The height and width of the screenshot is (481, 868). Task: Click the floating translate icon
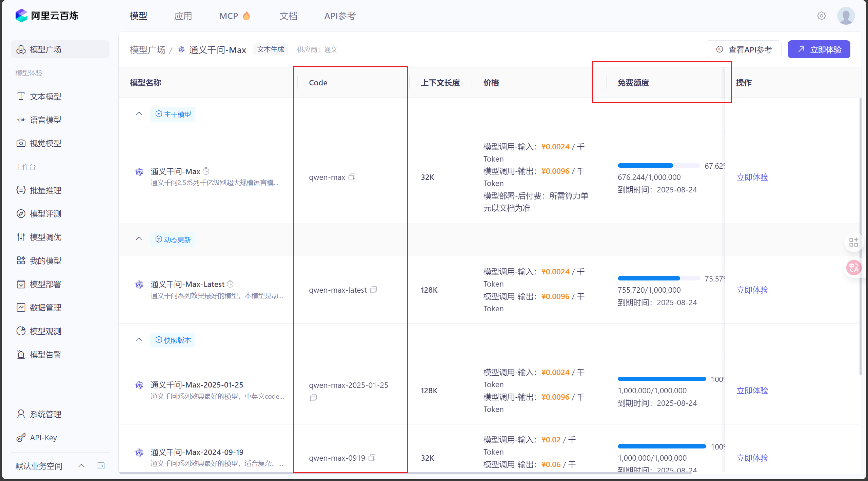coord(853,268)
